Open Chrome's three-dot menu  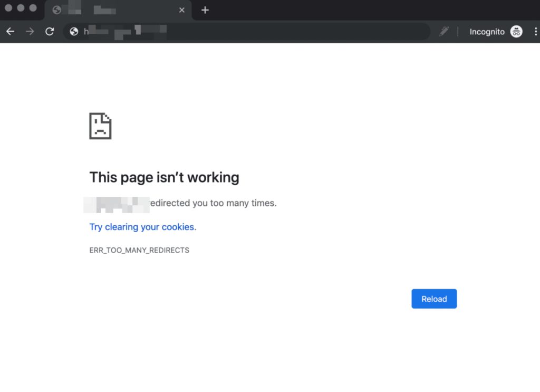535,32
